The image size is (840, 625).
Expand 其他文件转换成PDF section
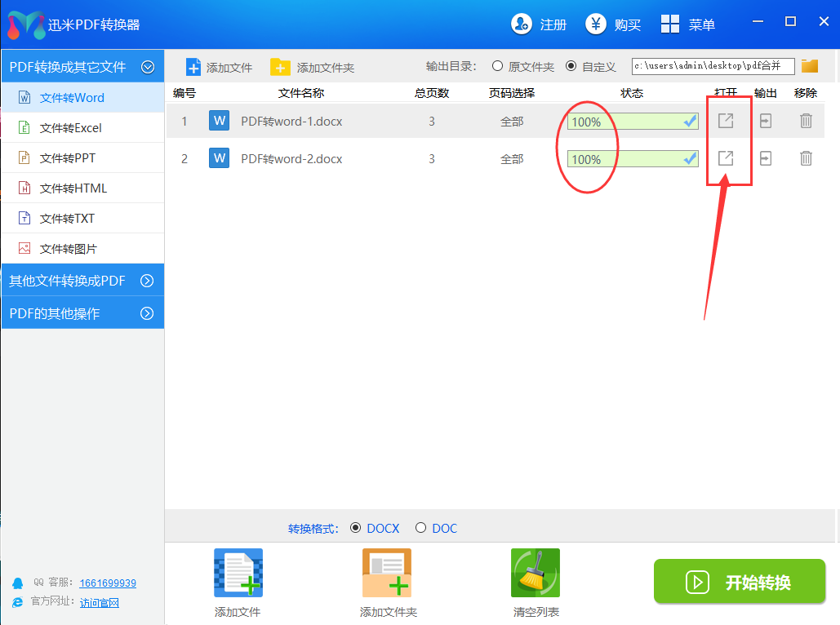[x=147, y=281]
